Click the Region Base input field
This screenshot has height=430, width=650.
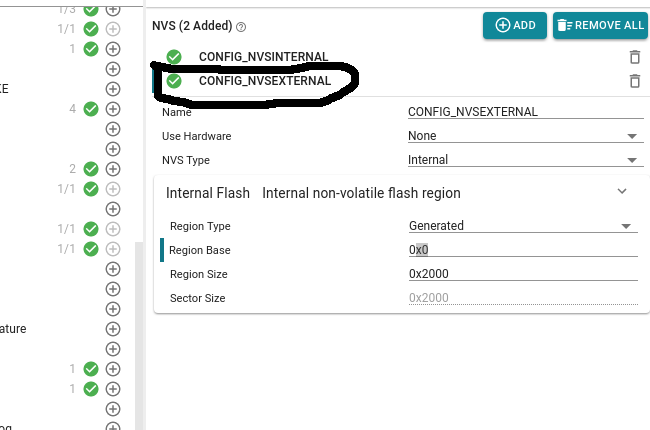(522, 250)
